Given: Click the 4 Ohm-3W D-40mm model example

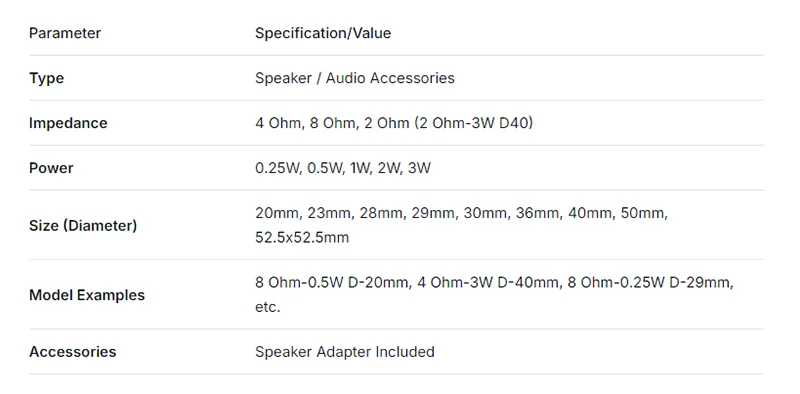Looking at the screenshot, I should point(489,282).
